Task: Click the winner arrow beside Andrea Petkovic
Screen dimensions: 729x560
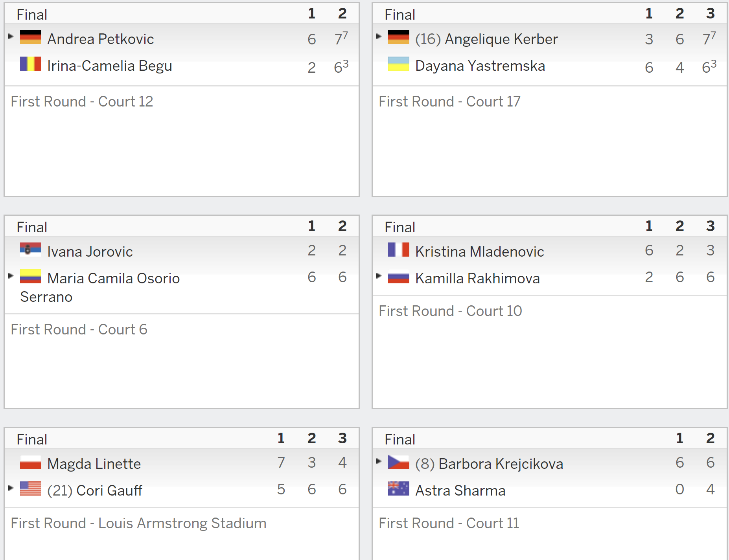Action: pos(11,36)
